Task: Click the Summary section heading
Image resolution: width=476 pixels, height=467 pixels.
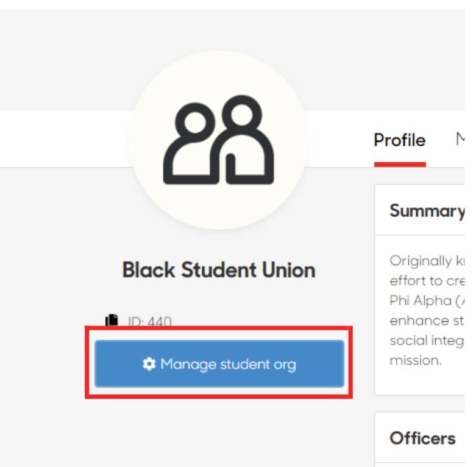Action: pos(426,211)
